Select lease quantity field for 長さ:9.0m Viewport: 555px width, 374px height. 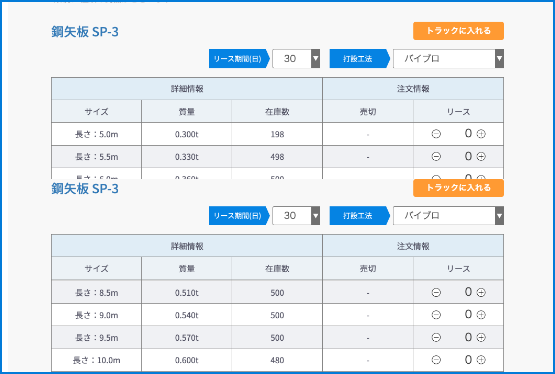468,314
